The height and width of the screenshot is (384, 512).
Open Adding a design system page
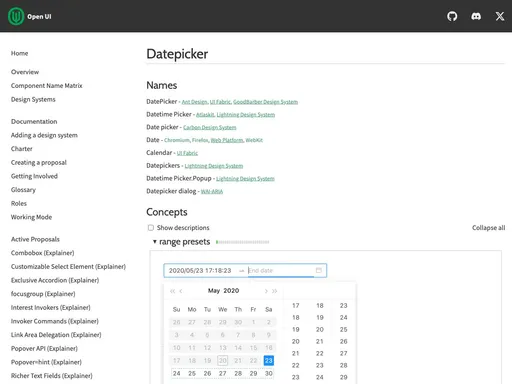44,135
